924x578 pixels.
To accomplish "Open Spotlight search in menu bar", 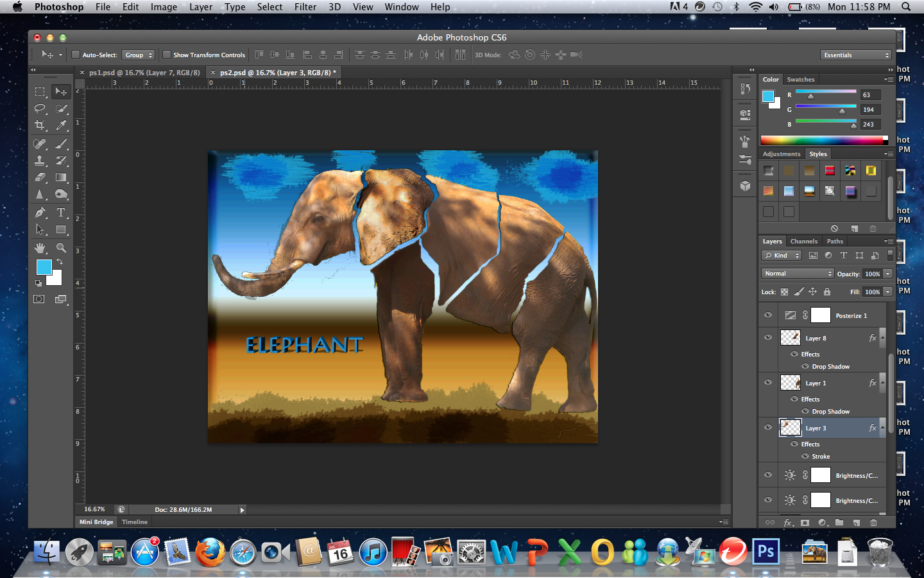I will [x=906, y=6].
